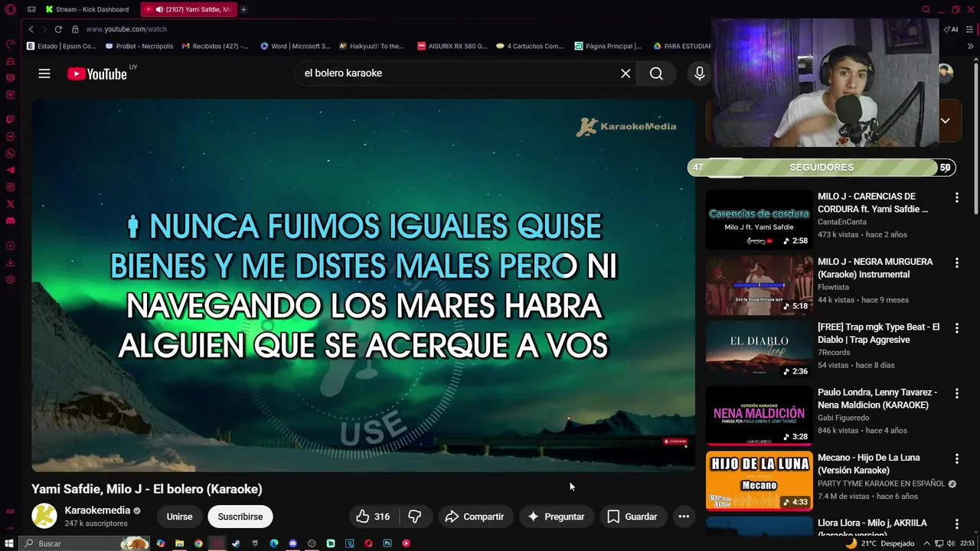Click the Unirse button
980x551 pixels.
click(x=179, y=517)
